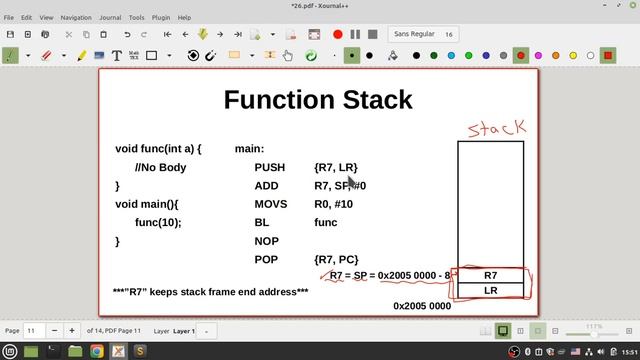This screenshot has height=360, width=640.
Task: Decrease page number with minus button
Action: (x=54, y=331)
